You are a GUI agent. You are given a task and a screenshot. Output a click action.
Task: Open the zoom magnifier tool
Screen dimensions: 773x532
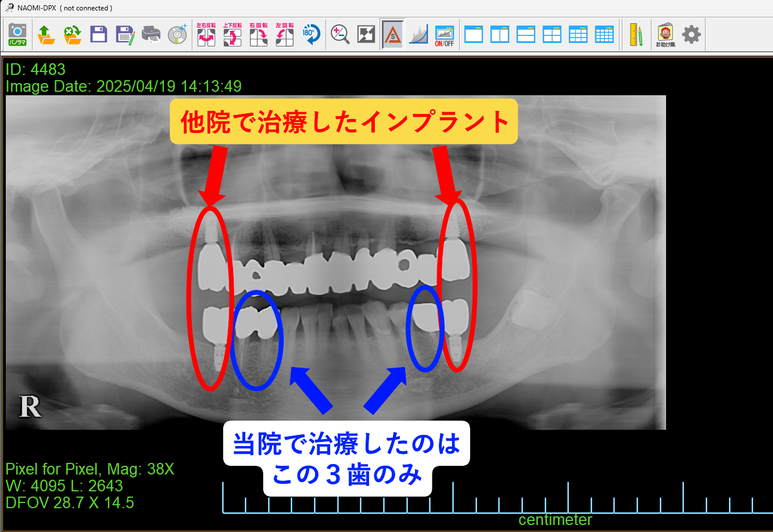coord(339,34)
